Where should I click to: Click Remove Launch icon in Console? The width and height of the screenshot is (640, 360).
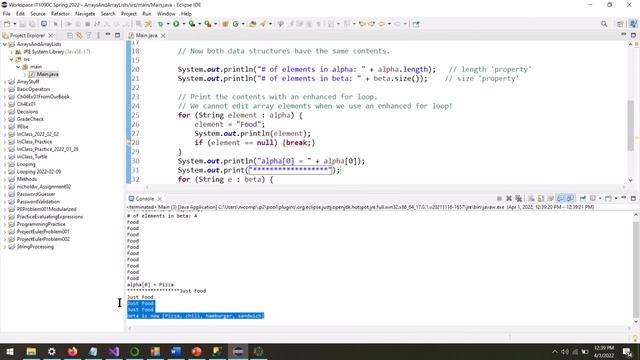(509, 198)
